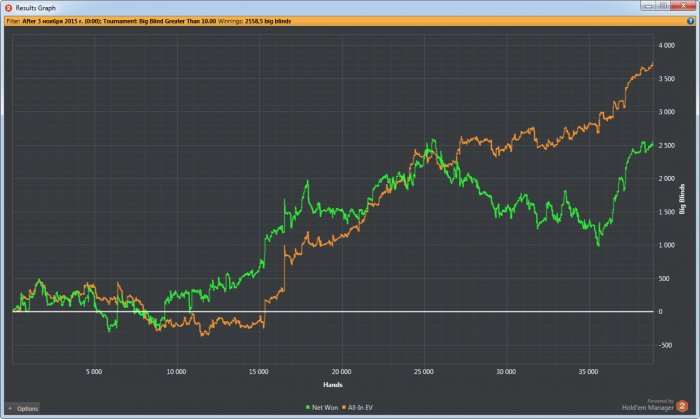Click the 1 000 y-axis label
The width and height of the screenshot is (700, 419).
[667, 245]
